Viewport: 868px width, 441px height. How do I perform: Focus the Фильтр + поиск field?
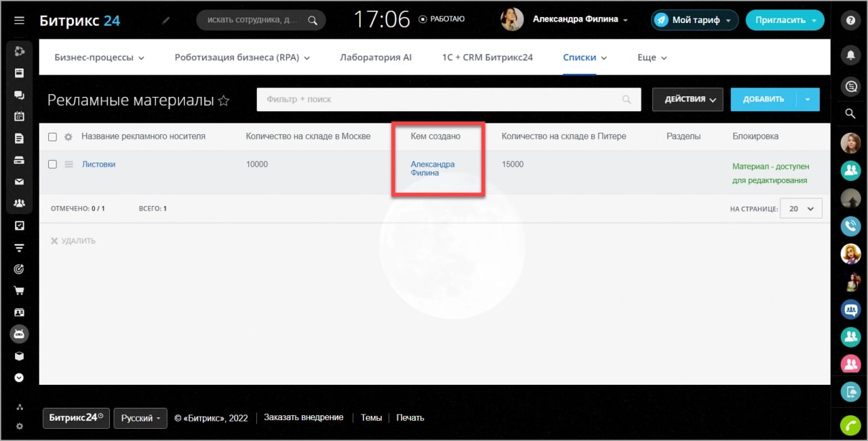[441, 100]
